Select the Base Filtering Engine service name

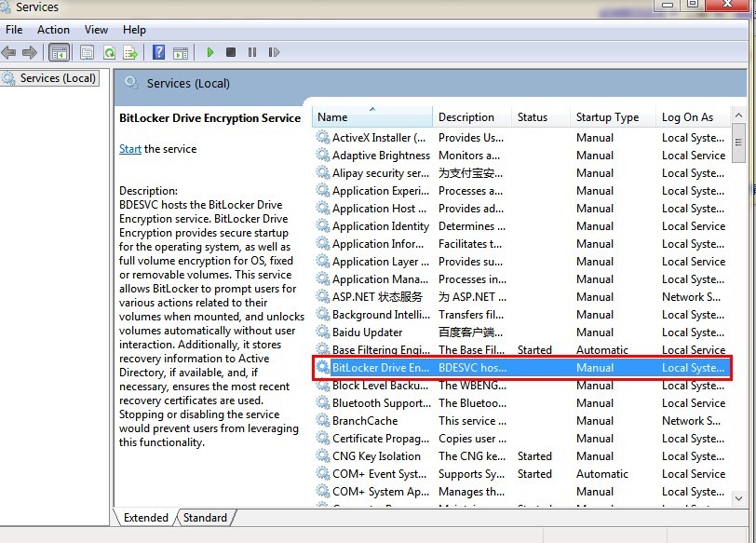pyautogui.click(x=381, y=350)
